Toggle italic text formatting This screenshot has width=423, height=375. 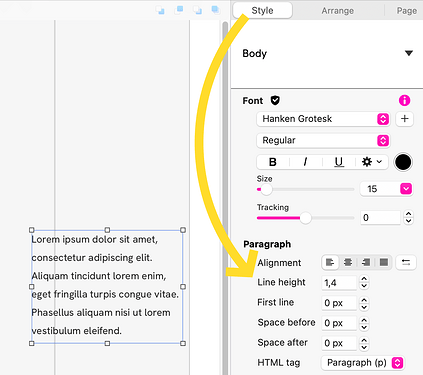tap(305, 162)
